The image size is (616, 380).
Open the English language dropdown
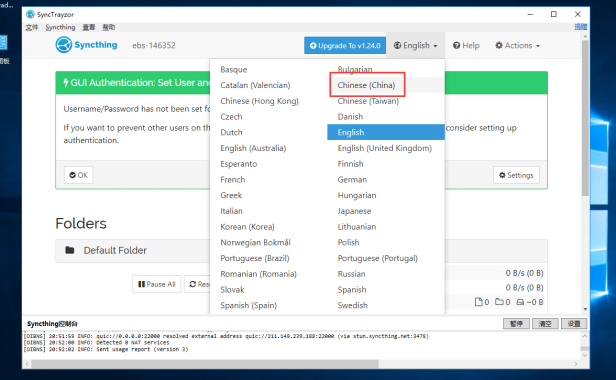point(415,46)
